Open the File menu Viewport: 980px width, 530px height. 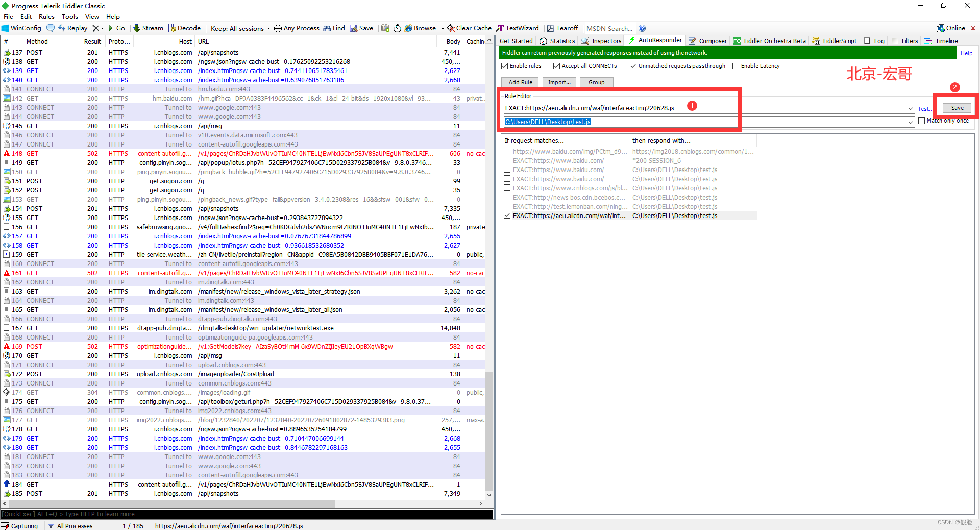8,17
